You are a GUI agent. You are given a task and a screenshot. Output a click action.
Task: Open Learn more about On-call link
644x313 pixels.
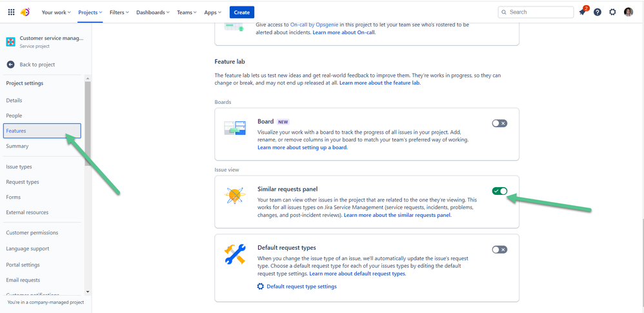344,32
